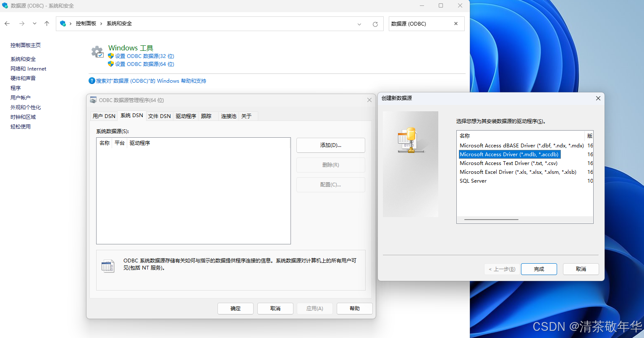Click the horizontal scrollbar in driver list
The width and height of the screenshot is (644, 338).
coord(491,220)
